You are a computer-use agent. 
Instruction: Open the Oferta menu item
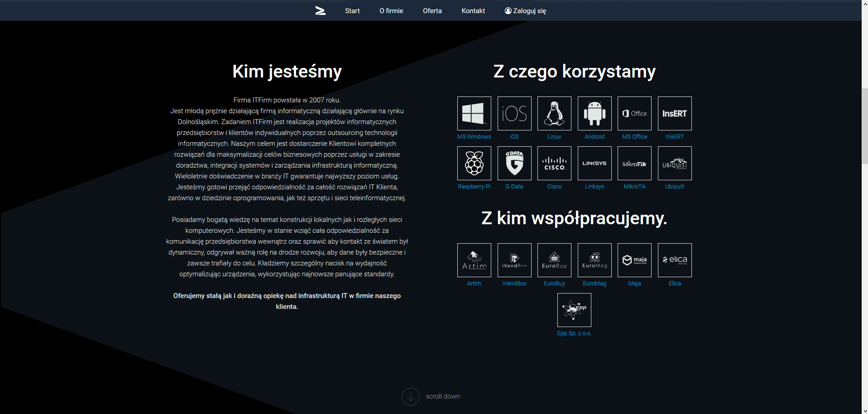tap(432, 11)
